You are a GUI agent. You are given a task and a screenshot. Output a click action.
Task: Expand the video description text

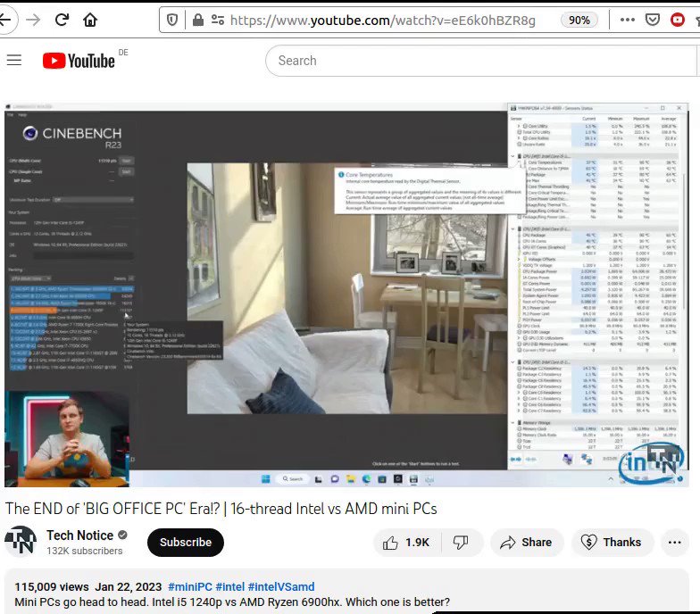coord(232,602)
